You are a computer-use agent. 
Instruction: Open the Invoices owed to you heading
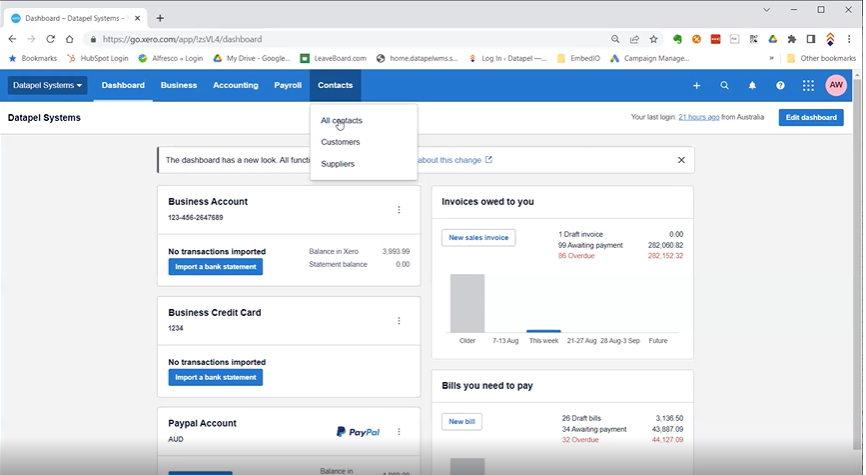(x=488, y=202)
